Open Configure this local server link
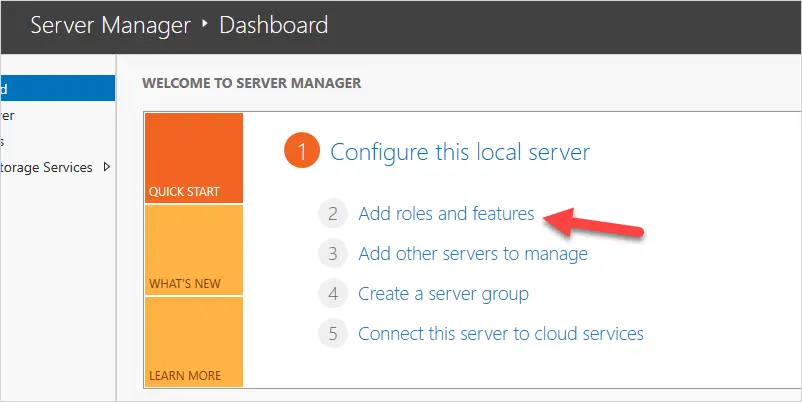The height and width of the screenshot is (402, 802). click(460, 152)
